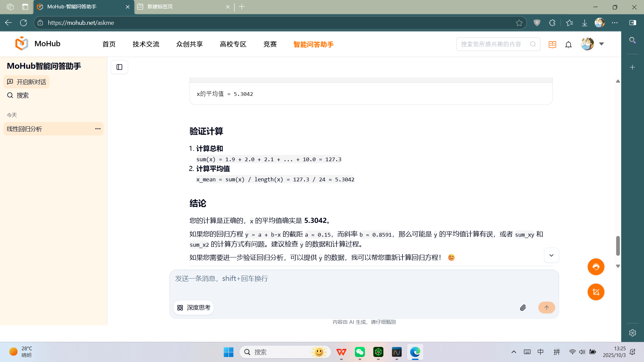Open the workspaces icon in title bar
The width and height of the screenshot is (644, 362).
(x=10, y=7)
